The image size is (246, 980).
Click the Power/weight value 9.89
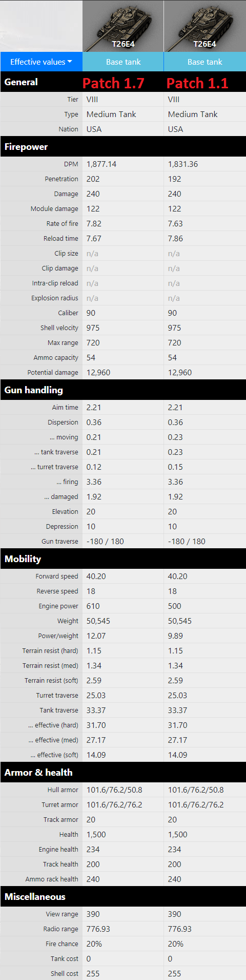coord(175,636)
